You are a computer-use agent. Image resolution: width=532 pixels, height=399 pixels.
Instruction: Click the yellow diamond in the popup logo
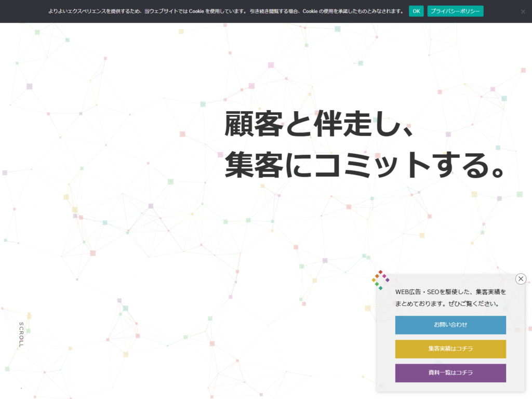(x=374, y=280)
